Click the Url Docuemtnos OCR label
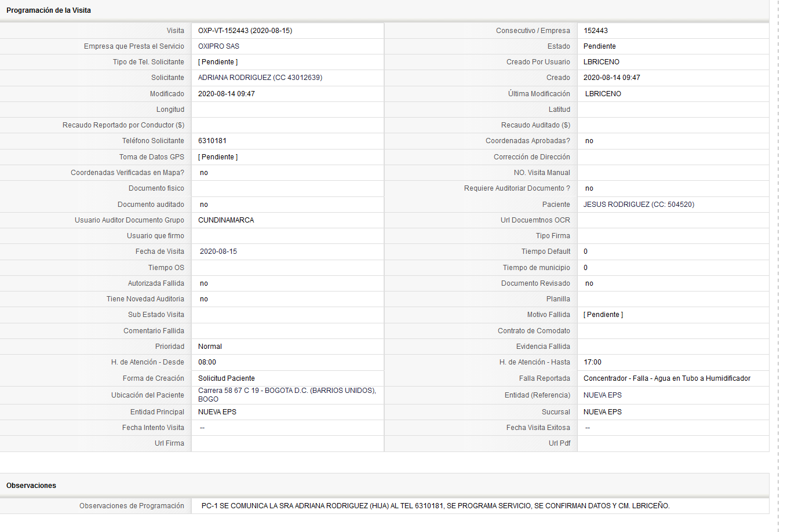Image resolution: width=791 pixels, height=532 pixels. [535, 220]
